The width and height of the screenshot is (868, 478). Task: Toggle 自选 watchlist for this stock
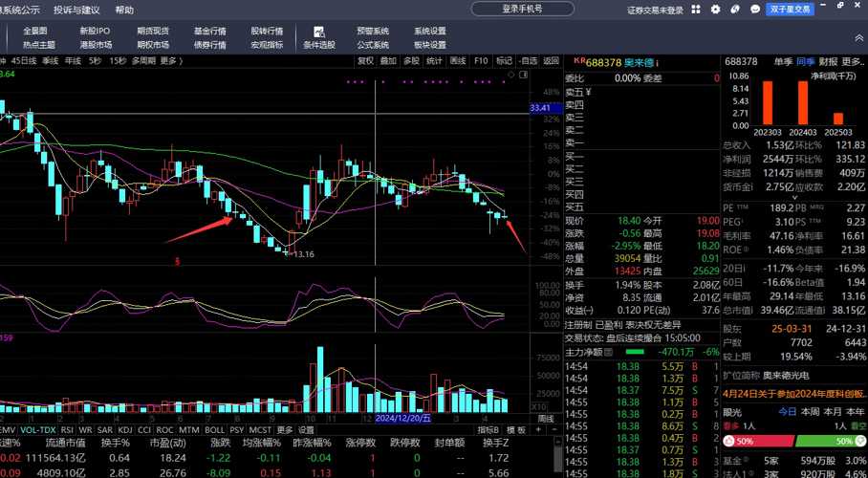(x=528, y=61)
